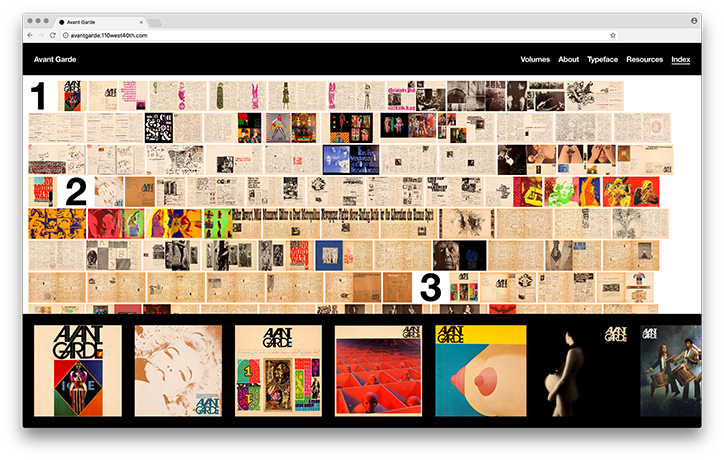
Task: Open the blue Beatles-style spread thumbnail
Action: [x=351, y=159]
